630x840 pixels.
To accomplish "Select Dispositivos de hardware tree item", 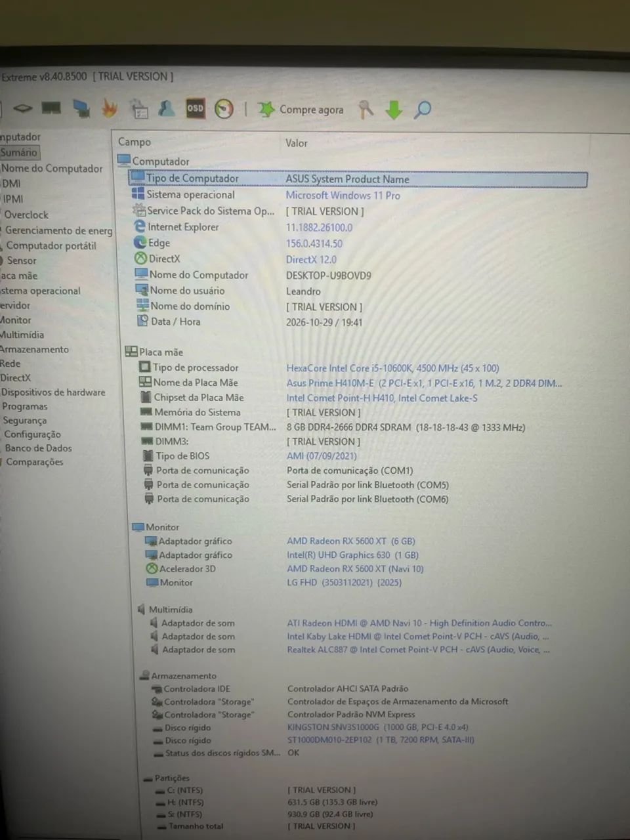I will 53,392.
